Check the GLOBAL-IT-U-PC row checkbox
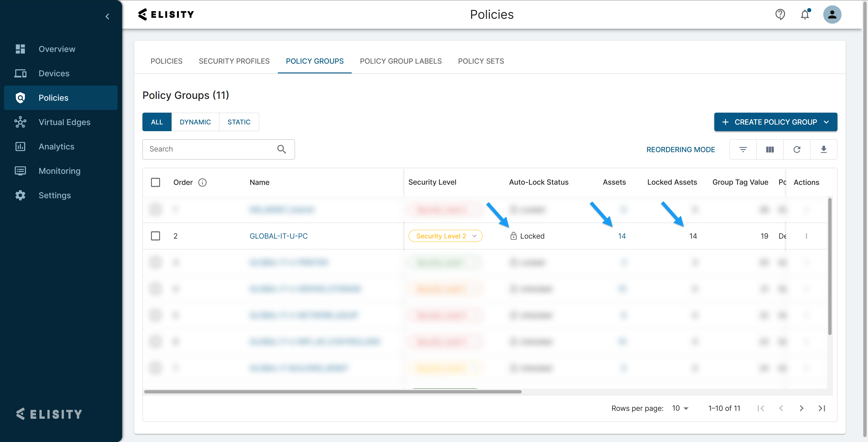The image size is (868, 442). 155,236
